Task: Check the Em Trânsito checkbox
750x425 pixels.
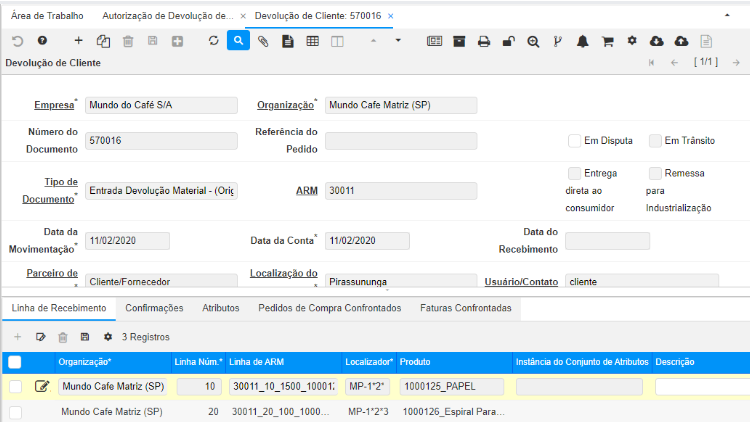Action: (x=656, y=140)
